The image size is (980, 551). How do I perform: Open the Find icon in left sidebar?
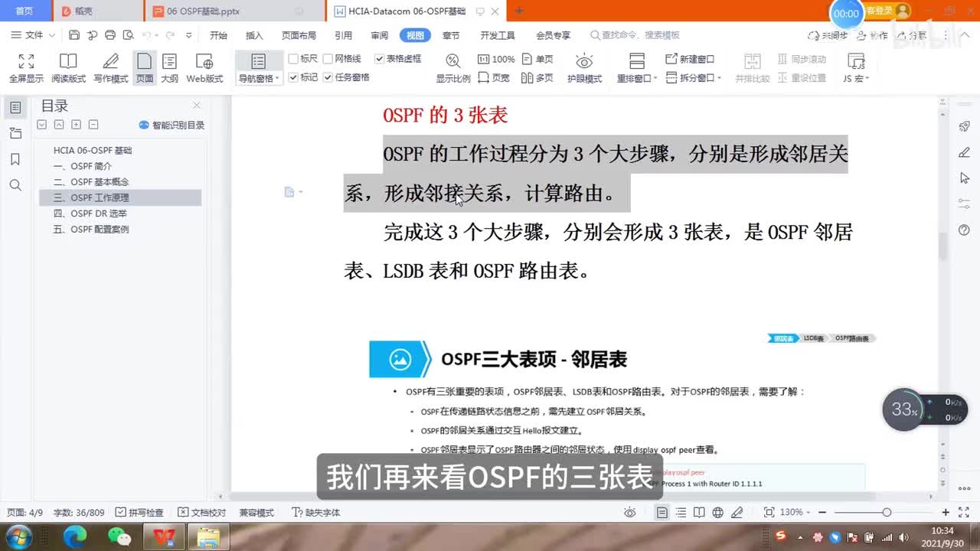15,185
